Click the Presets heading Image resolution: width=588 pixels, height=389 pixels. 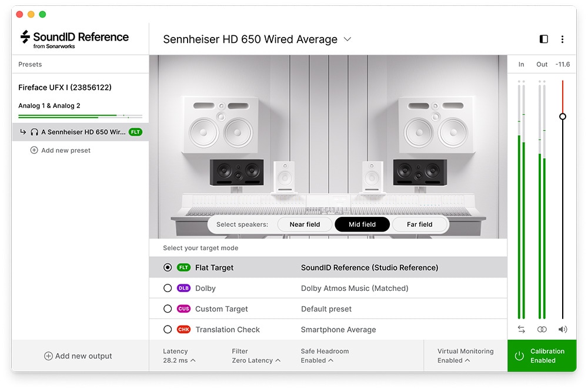coord(30,65)
